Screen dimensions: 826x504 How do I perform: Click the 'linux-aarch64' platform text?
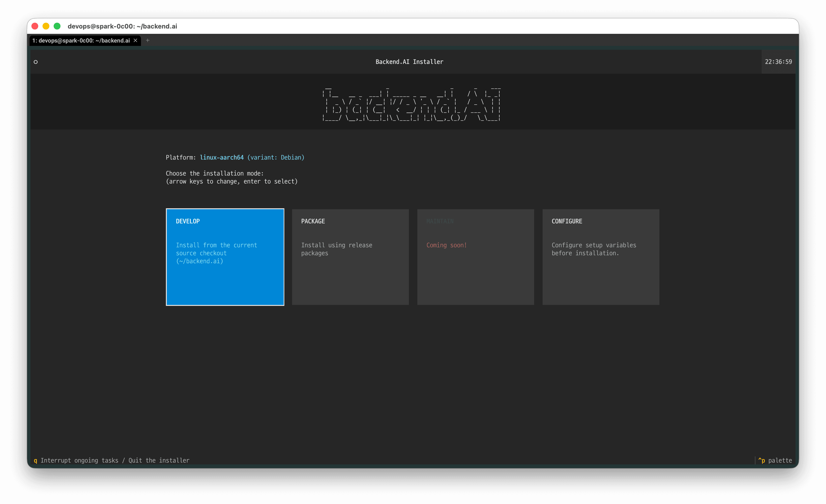221,157
